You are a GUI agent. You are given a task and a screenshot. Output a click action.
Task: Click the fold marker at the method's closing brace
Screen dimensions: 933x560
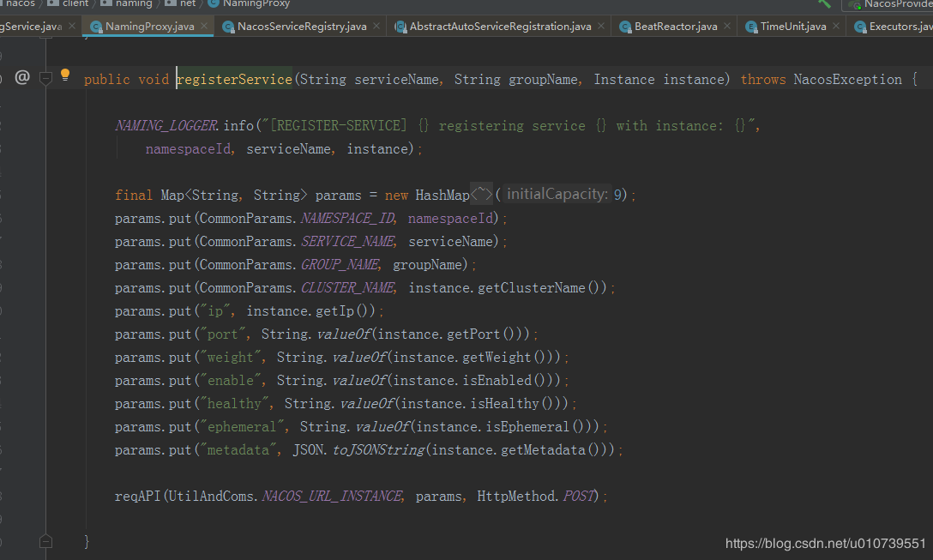[45, 541]
